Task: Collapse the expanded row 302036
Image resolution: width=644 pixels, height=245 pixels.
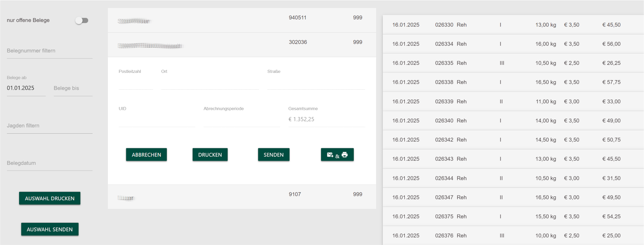Action: pos(241,45)
